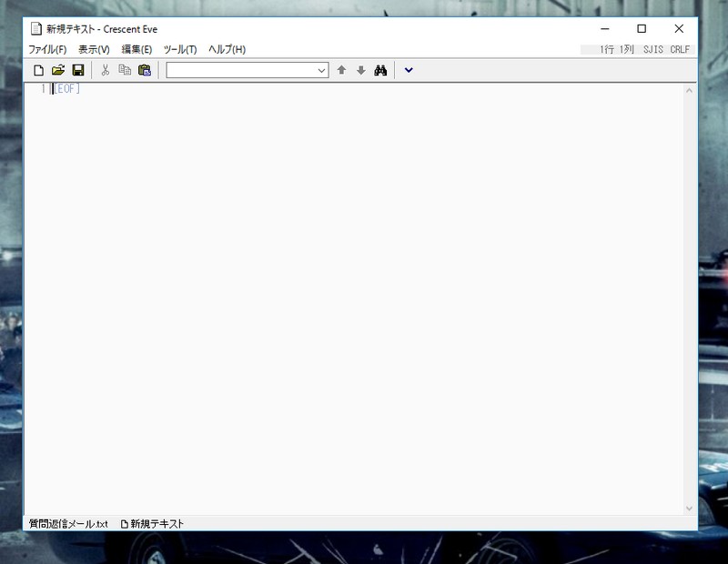Expand the search box dropdown arrow
Viewport: 728px width, 564px height.
tap(321, 70)
